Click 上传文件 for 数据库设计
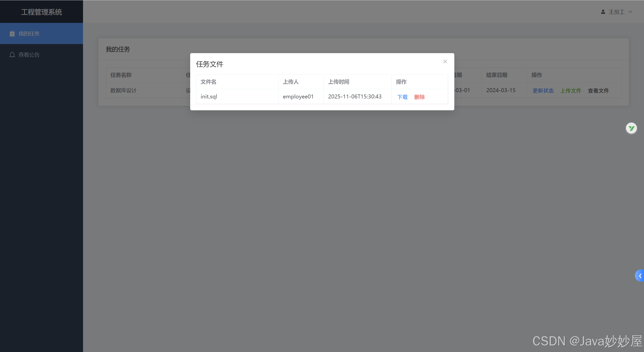The image size is (644, 352). [571, 91]
